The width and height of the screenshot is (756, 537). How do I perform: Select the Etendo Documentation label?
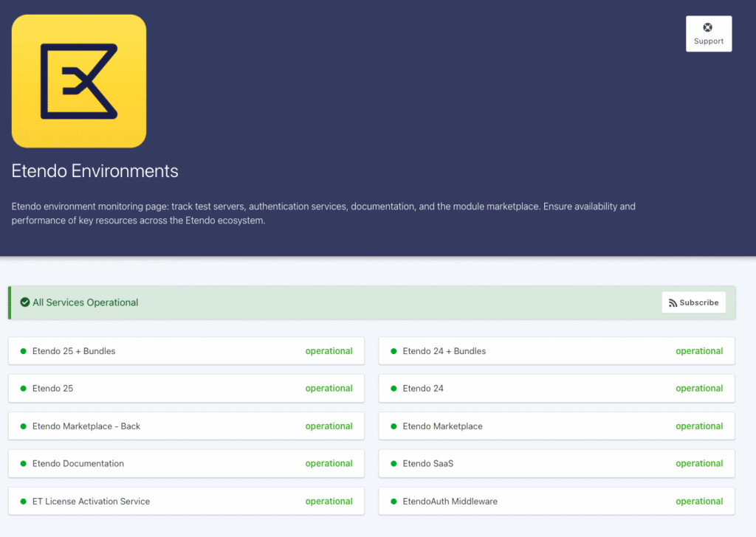click(x=78, y=463)
